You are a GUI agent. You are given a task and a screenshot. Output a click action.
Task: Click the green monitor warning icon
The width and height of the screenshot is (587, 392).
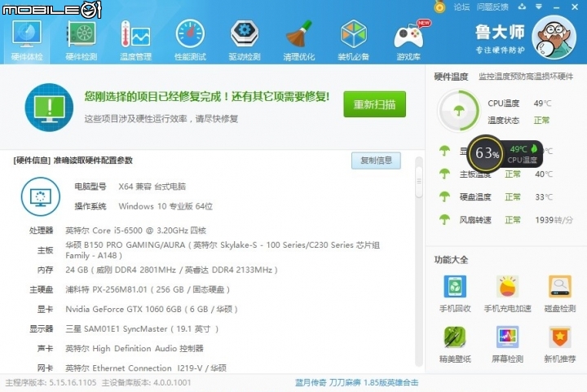tap(49, 108)
